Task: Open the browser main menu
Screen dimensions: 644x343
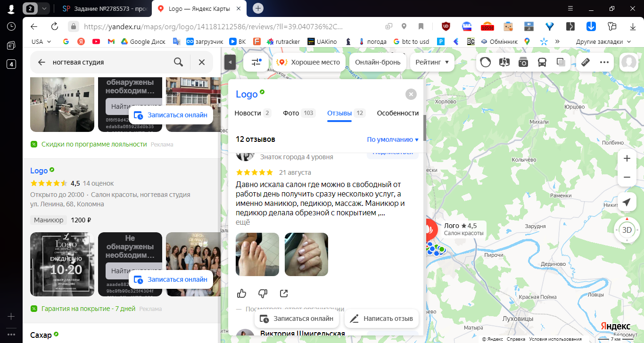Action: click(571, 8)
